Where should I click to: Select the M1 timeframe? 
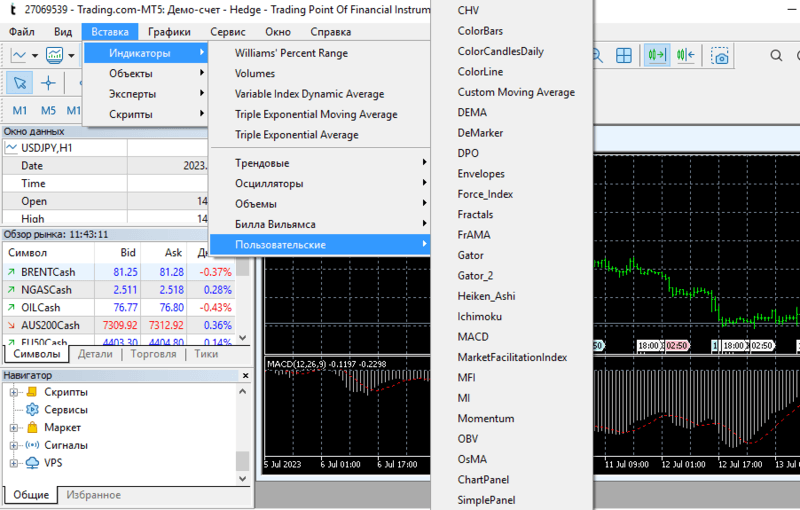19,110
